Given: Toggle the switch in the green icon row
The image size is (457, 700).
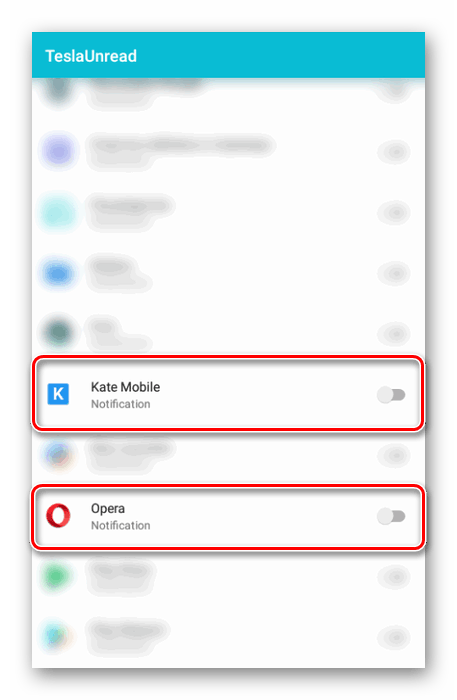Looking at the screenshot, I should [394, 577].
